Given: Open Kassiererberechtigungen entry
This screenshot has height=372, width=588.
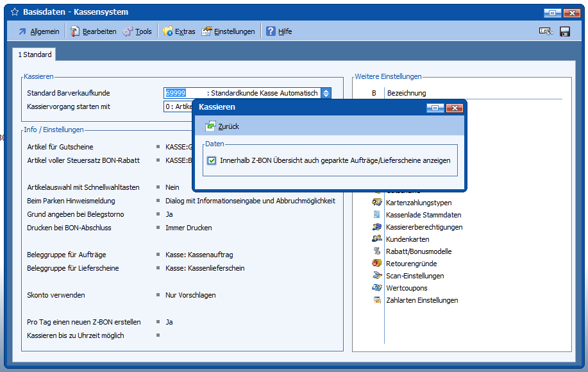Looking at the screenshot, I should (424, 227).
